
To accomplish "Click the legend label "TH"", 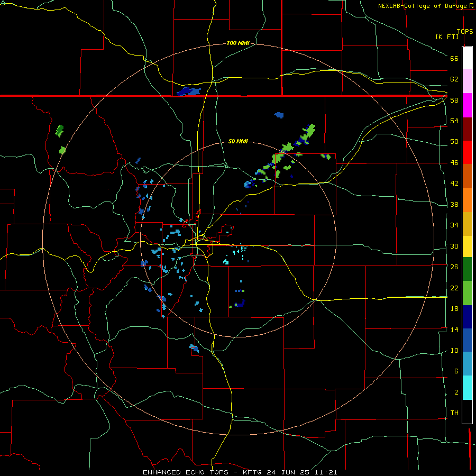I will [x=454, y=413].
